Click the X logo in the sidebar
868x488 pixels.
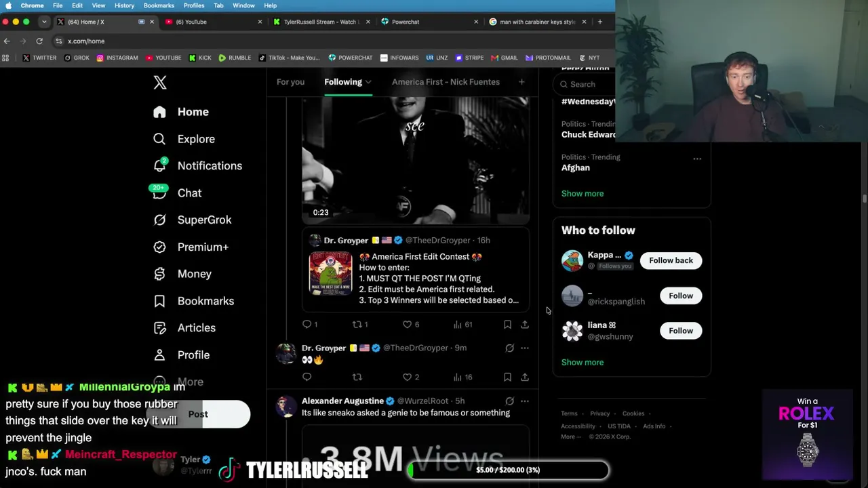[160, 83]
